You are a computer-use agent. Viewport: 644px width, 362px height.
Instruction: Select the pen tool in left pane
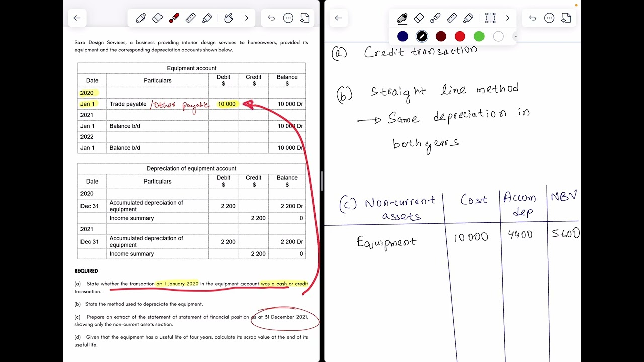pyautogui.click(x=141, y=18)
